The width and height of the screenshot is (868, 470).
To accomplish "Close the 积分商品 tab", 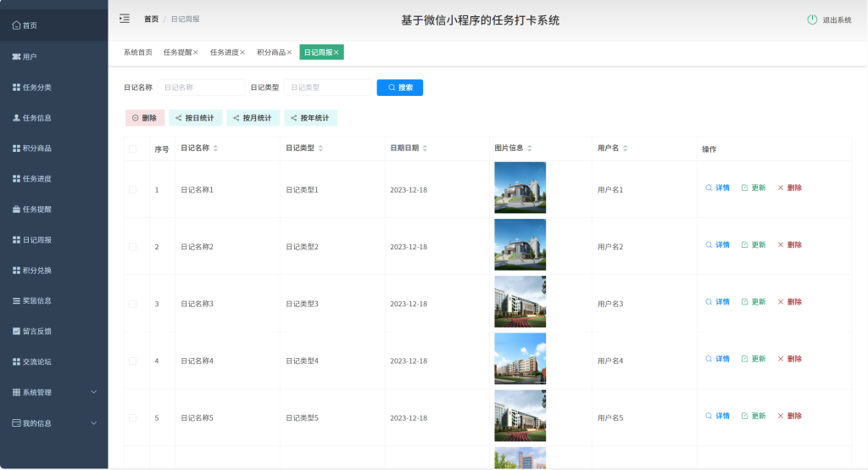I will pyautogui.click(x=289, y=53).
